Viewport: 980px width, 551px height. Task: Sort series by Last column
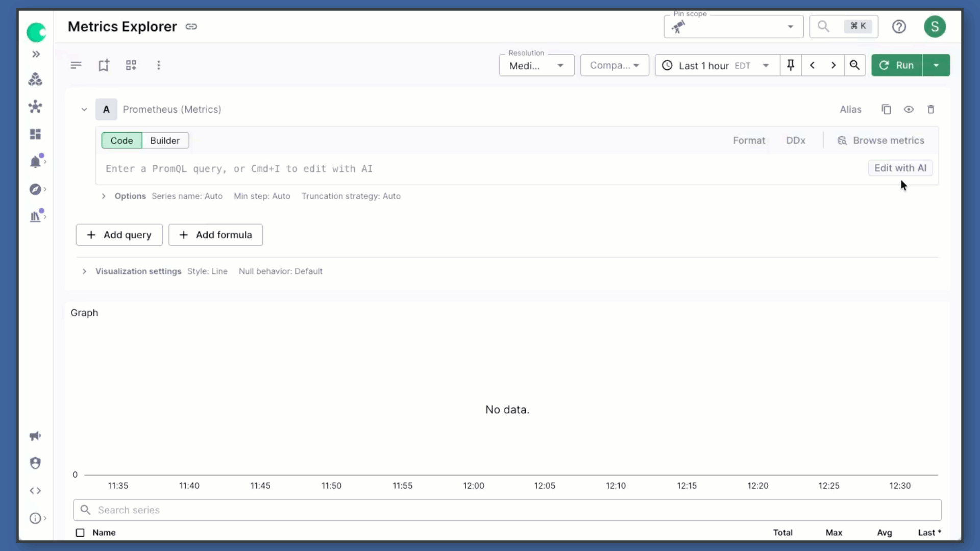pos(929,533)
